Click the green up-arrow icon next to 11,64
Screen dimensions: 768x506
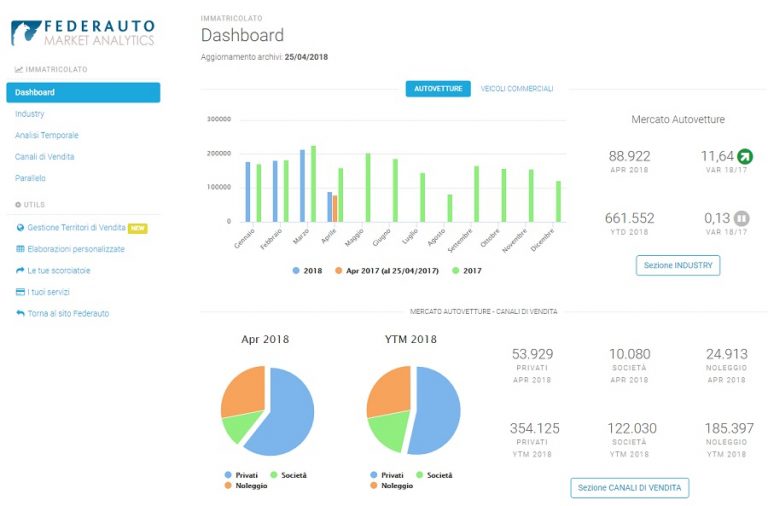pos(745,156)
